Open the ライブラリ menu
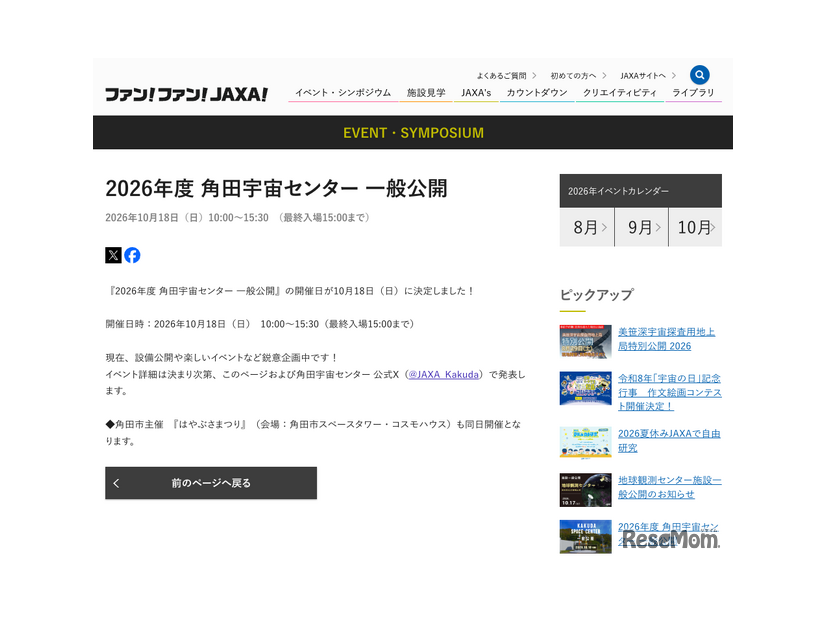This screenshot has height=620, width=826. 693,93
